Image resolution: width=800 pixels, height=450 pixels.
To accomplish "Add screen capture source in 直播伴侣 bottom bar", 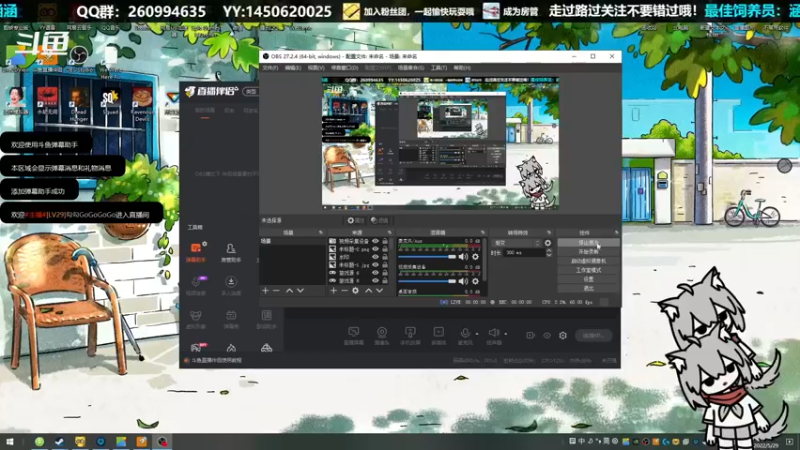I will [x=354, y=336].
